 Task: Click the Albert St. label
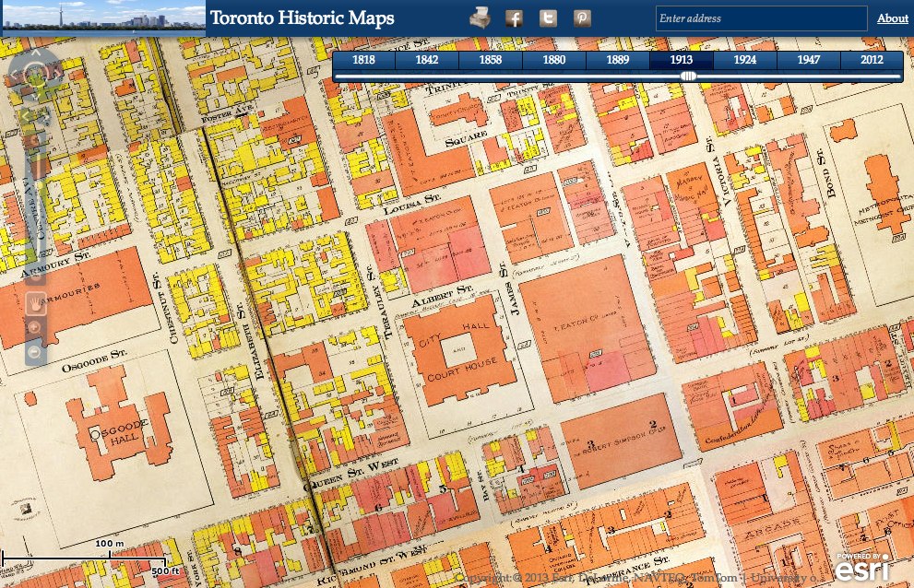click(442, 296)
